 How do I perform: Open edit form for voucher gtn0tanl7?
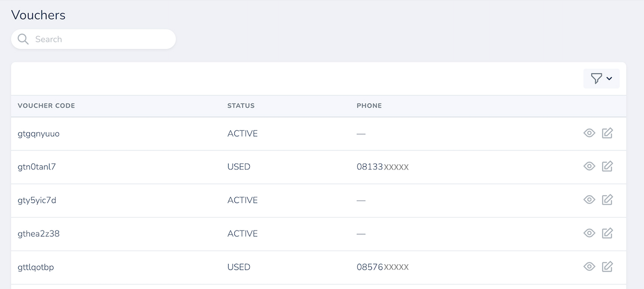[x=607, y=167]
